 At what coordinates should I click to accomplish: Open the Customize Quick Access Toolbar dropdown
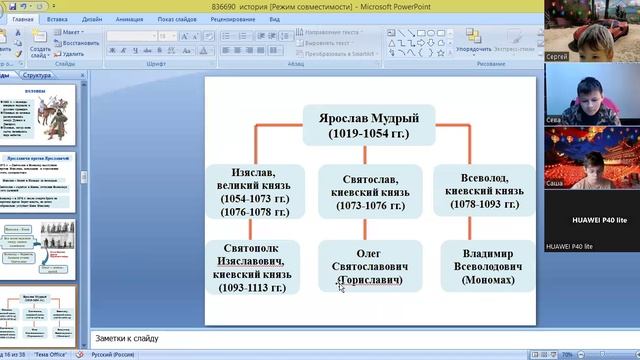(53, 7)
